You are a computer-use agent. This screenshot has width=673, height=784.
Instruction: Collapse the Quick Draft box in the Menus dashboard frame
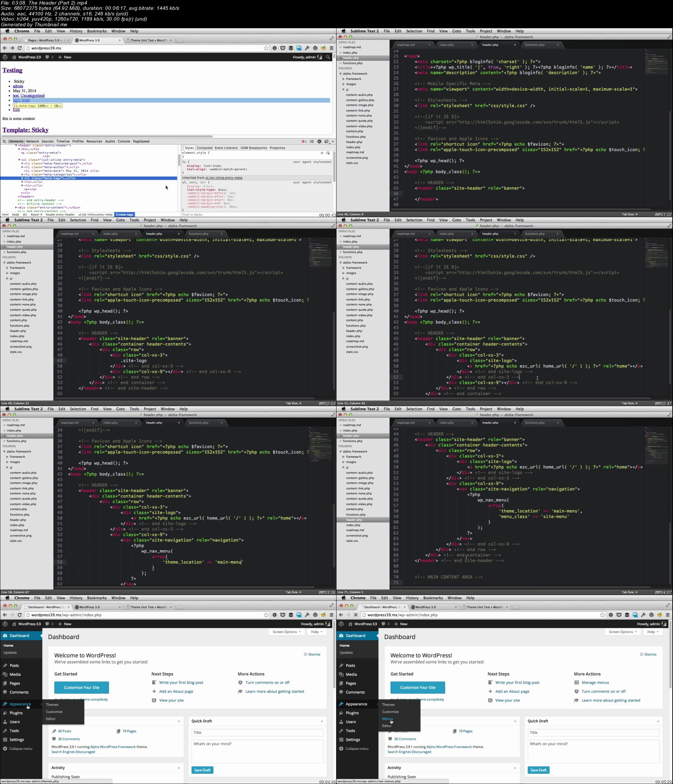coord(658,721)
